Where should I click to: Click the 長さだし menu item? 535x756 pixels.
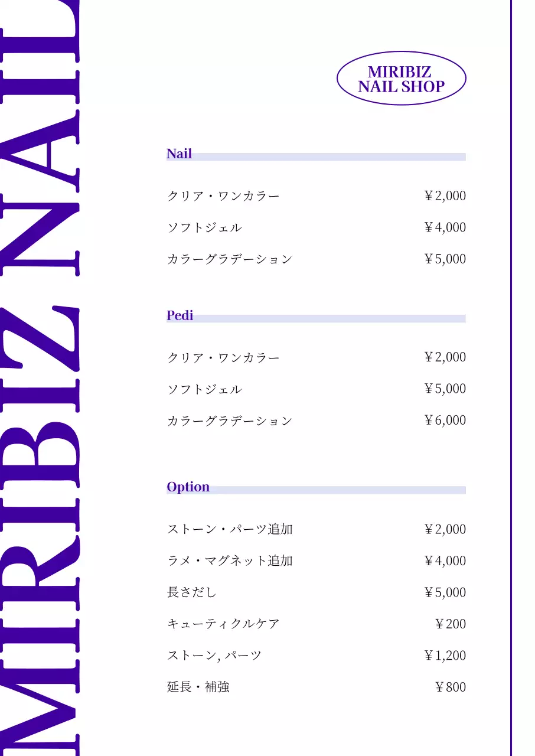pos(192,592)
